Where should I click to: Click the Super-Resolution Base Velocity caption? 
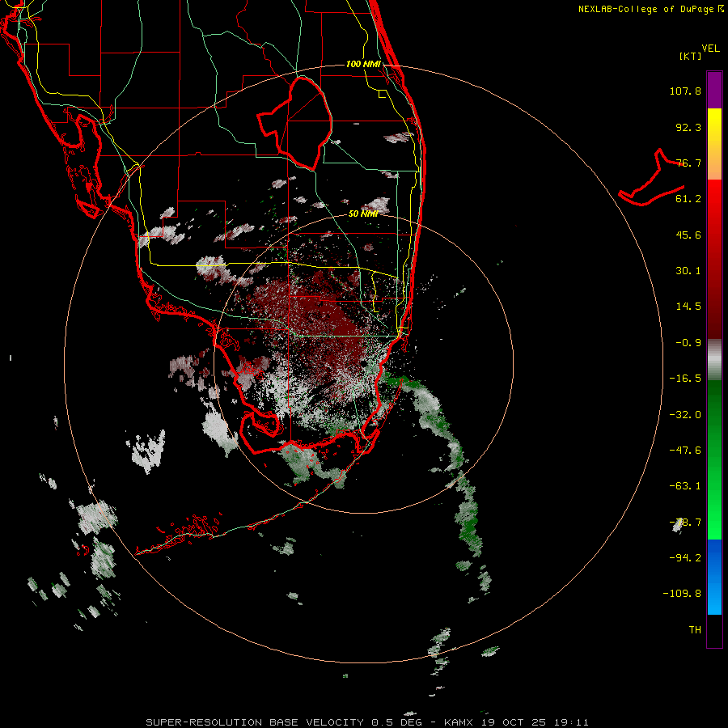point(366,722)
